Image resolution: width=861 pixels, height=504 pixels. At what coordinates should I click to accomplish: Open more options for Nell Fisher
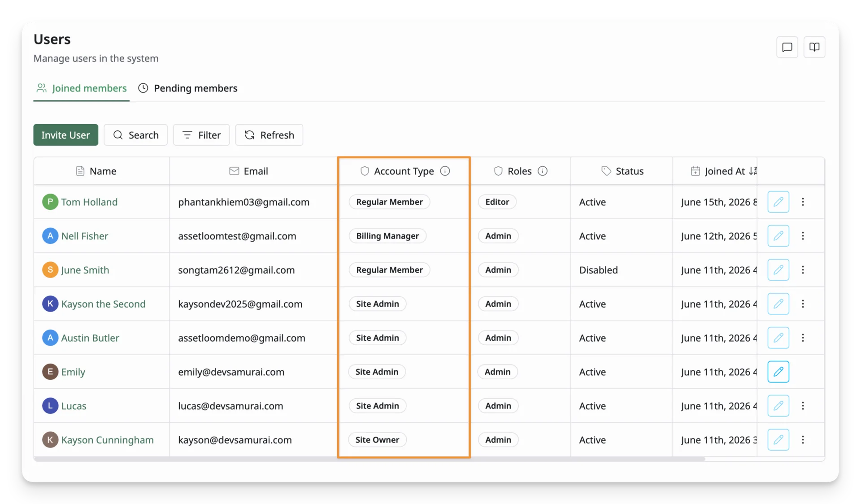click(x=803, y=236)
